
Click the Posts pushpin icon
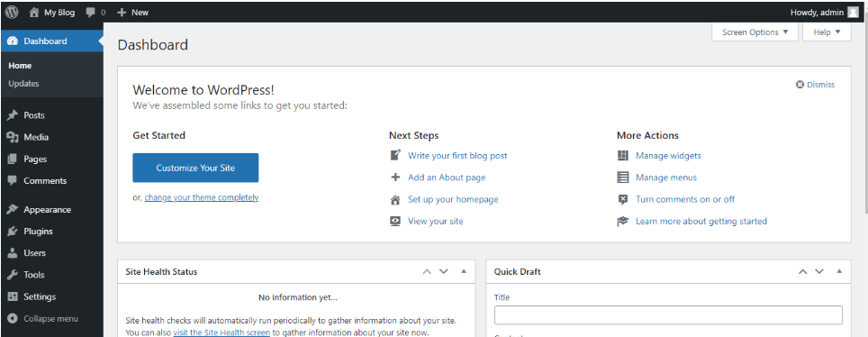(13, 115)
